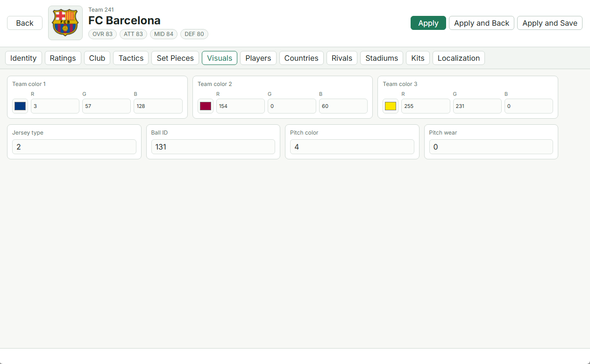
Task: Open the Club tab
Action: pyautogui.click(x=97, y=58)
